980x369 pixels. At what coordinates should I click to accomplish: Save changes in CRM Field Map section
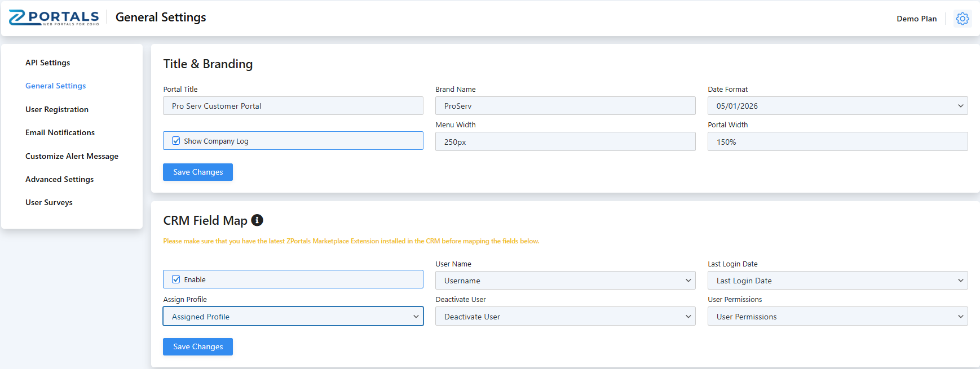(x=198, y=346)
